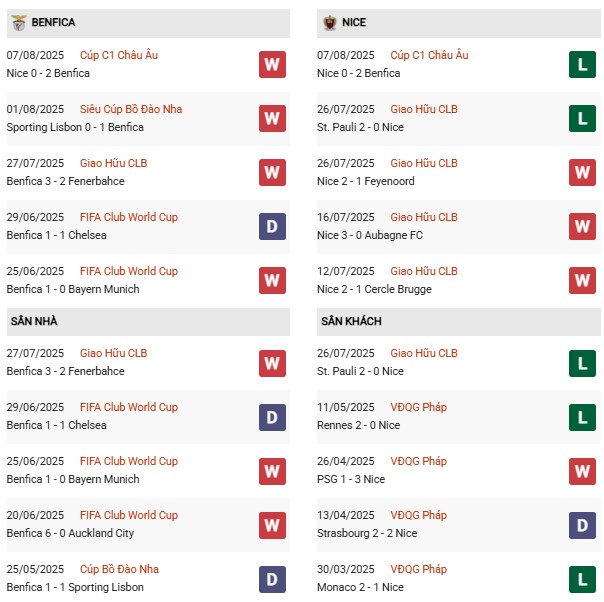Open the Cúp Bồ Đào Nha competition link
This screenshot has width=604, height=602.
click(x=120, y=569)
